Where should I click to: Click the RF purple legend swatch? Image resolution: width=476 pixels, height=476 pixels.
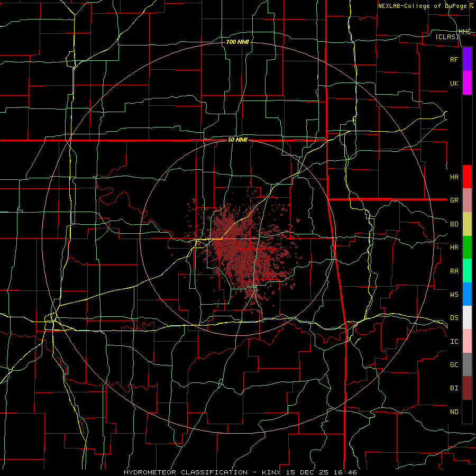click(x=467, y=59)
